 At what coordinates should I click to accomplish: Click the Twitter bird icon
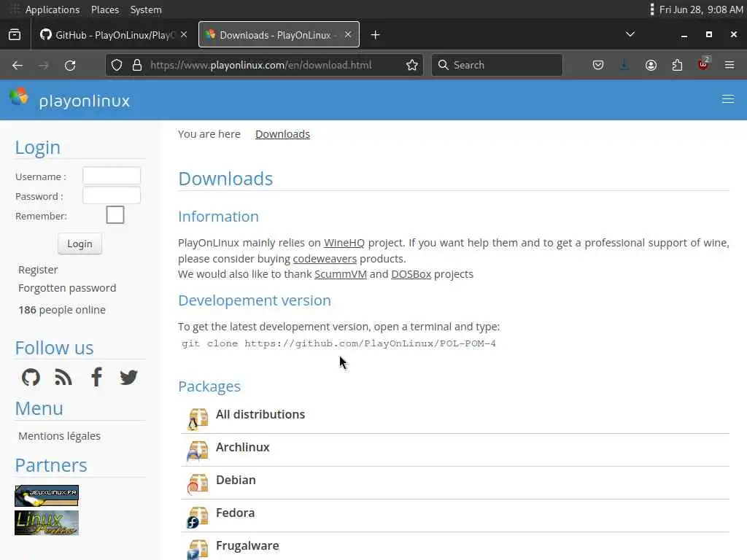click(129, 377)
